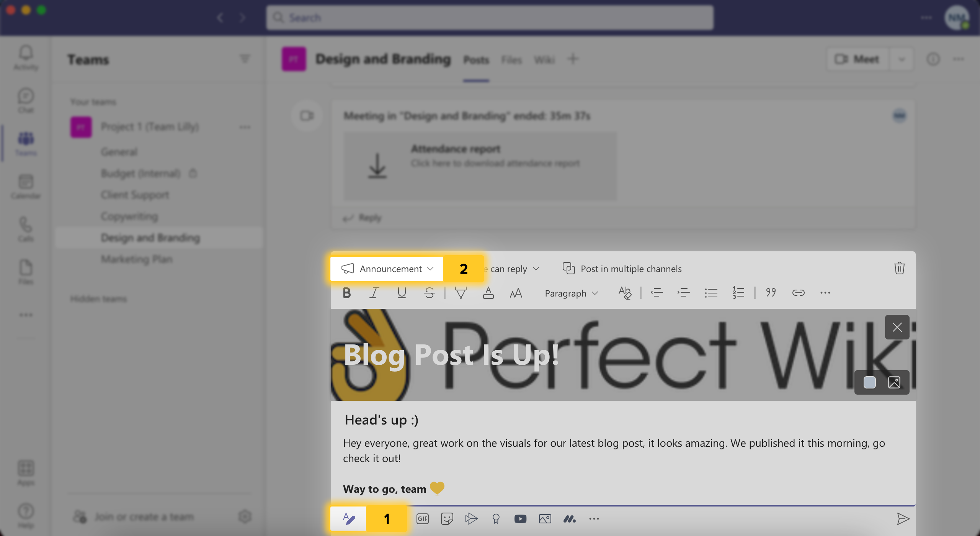
Task: Insert a Stream video
Action: point(471,518)
